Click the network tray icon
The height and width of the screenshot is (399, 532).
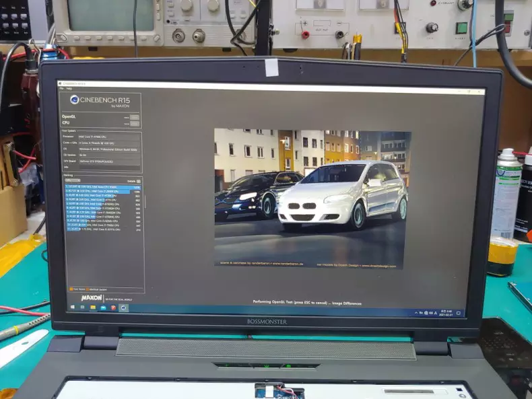(426, 313)
